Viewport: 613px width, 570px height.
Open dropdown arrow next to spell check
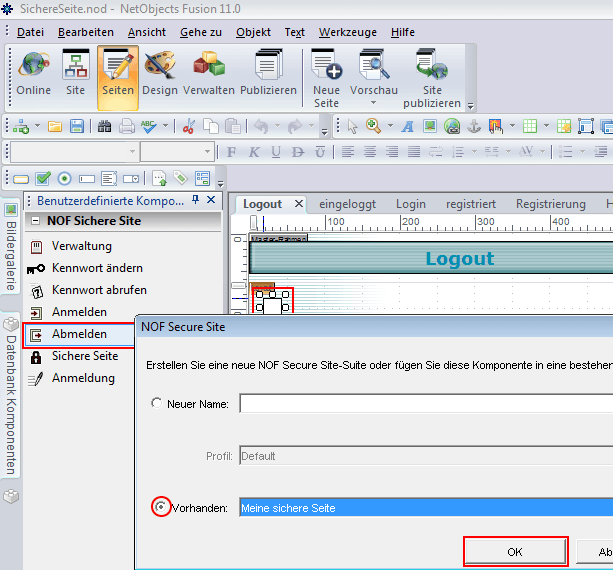point(165,126)
